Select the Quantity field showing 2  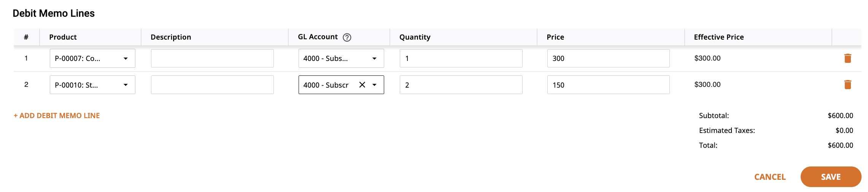[461, 85]
